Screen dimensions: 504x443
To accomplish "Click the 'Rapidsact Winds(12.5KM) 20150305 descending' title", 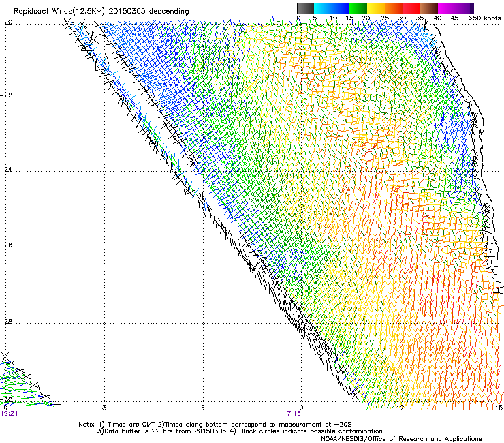I will pos(101,11).
